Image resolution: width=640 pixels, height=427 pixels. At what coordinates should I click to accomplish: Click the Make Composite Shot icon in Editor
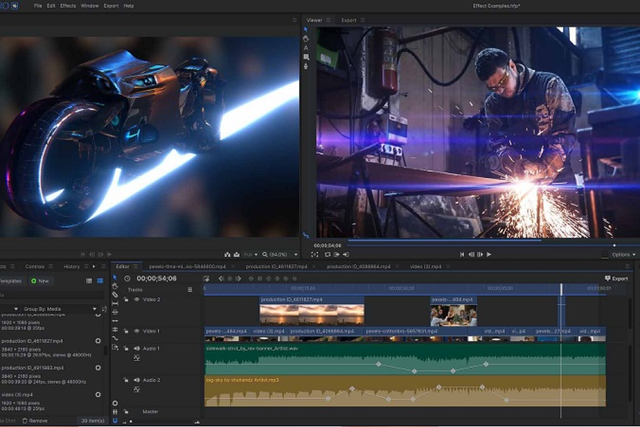206,278
